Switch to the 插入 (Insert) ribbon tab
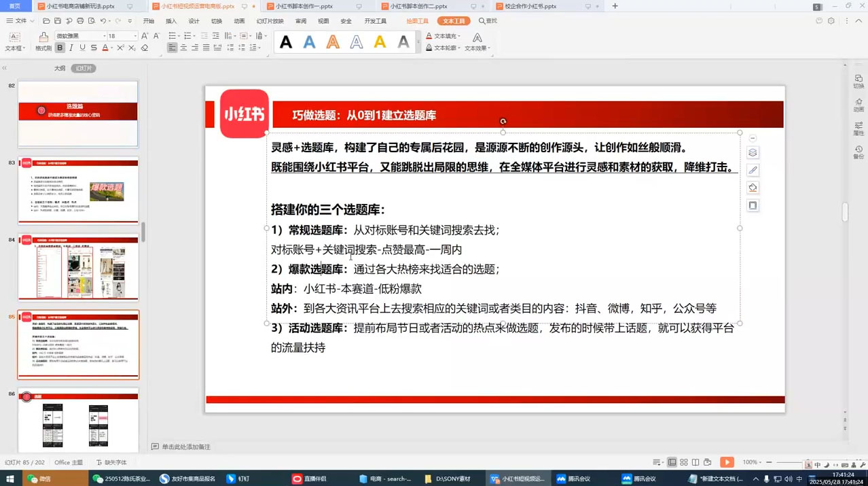The height and width of the screenshot is (486, 868). [172, 20]
